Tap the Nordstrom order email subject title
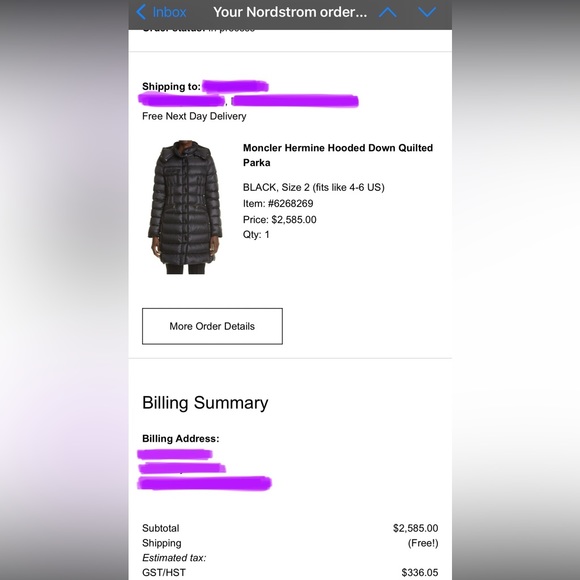 (290, 12)
